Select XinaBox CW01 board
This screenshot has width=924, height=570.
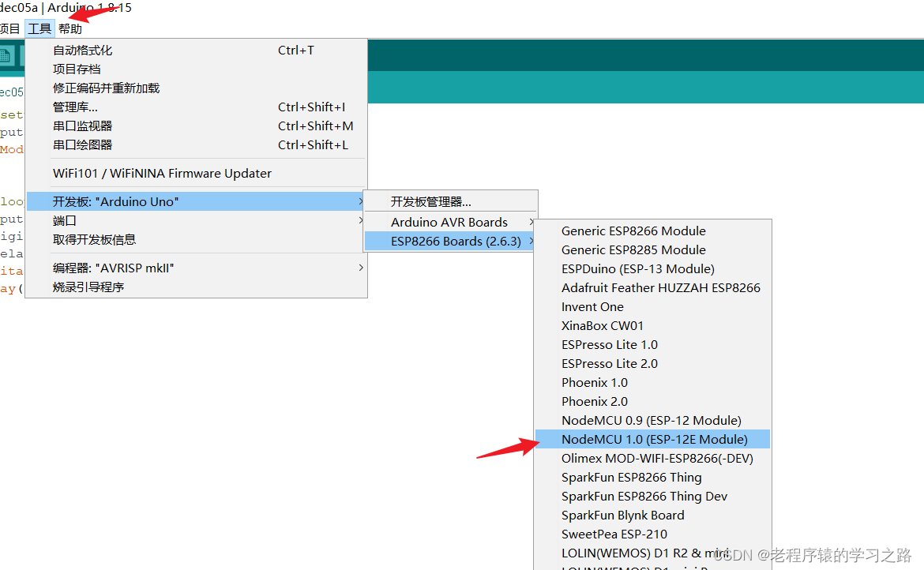coord(652,325)
